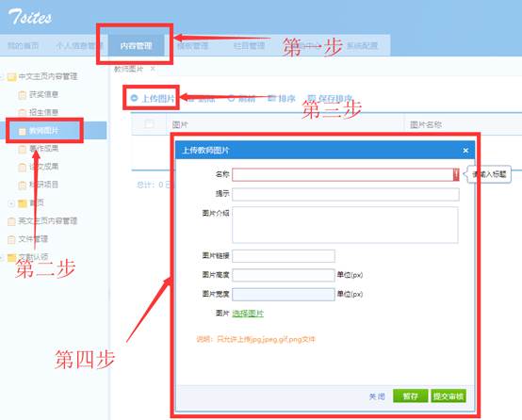
Task: Click the 选择图片 link
Action: click(x=248, y=314)
